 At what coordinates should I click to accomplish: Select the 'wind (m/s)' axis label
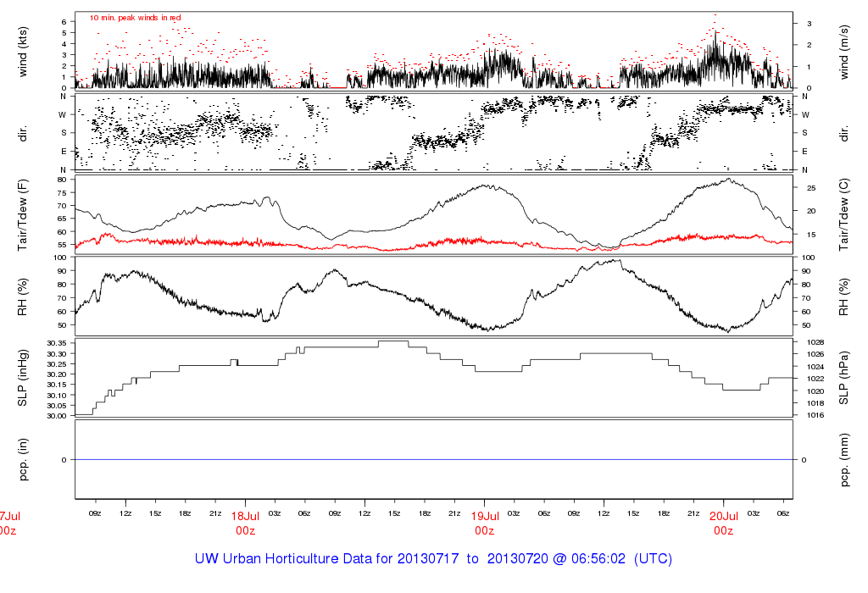843,52
